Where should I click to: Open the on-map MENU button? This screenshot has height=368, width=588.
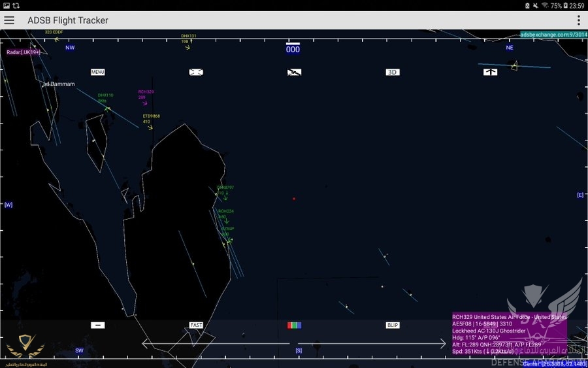click(98, 72)
